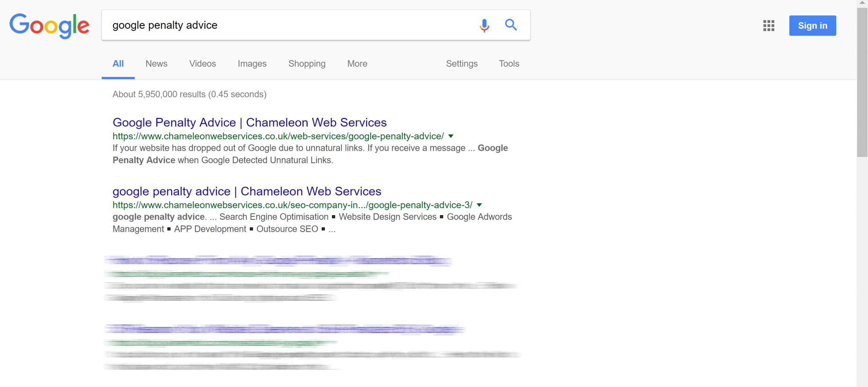
Task: Open the Google apps grid icon
Action: point(769,25)
